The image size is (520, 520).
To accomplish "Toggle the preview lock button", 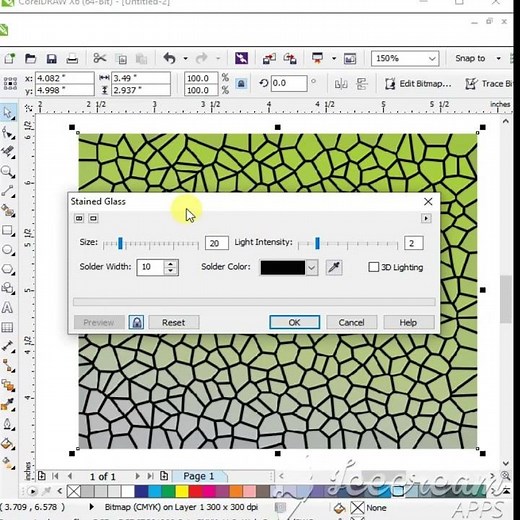I will click(x=136, y=322).
